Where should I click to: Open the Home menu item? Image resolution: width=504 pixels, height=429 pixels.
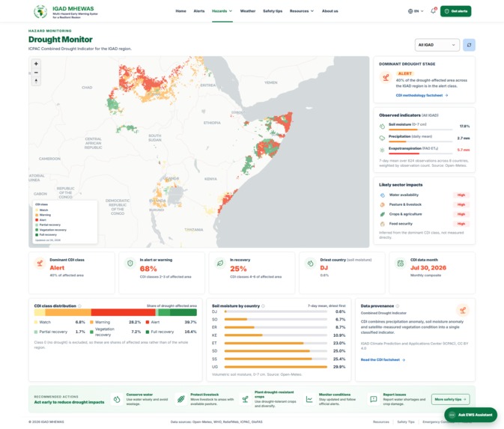tap(180, 11)
